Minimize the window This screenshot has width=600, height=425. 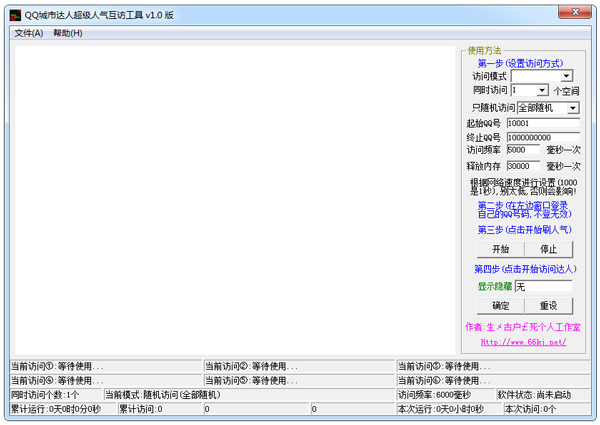click(530, 13)
